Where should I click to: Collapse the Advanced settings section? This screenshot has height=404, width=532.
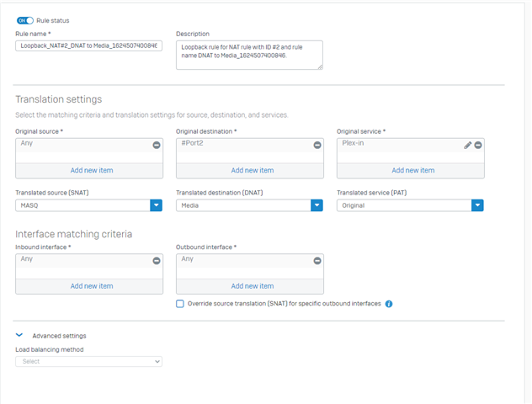click(19, 335)
